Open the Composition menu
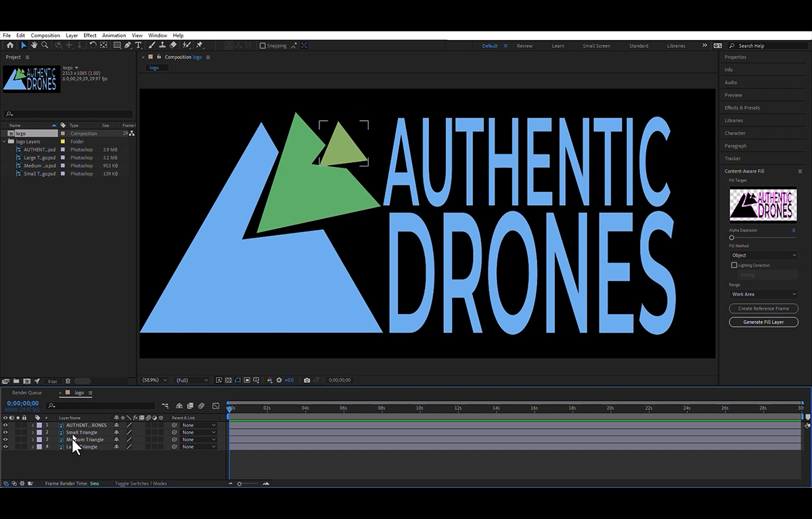This screenshot has width=812, height=519. tap(45, 35)
